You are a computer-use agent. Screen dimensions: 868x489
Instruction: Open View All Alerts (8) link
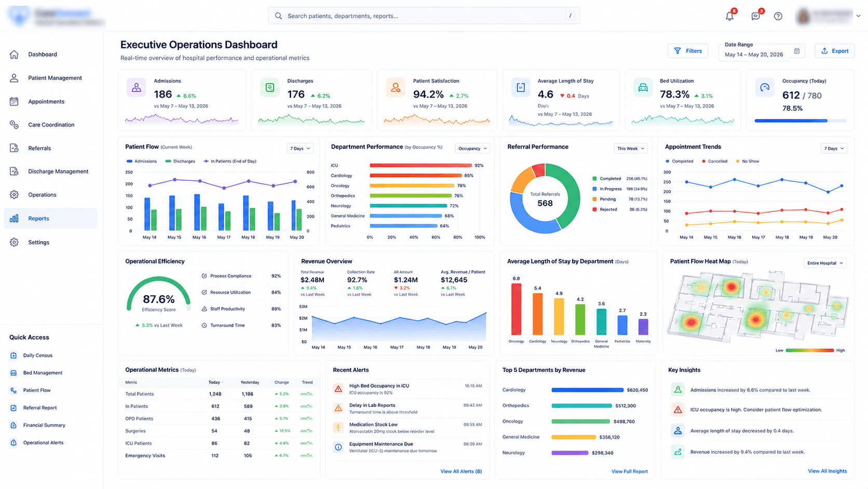pyautogui.click(x=461, y=471)
